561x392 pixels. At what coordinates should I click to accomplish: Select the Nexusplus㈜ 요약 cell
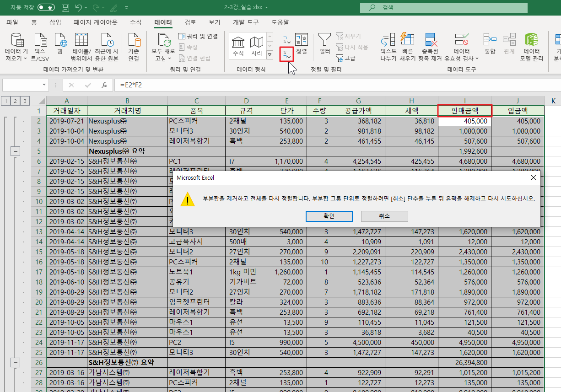pos(127,151)
